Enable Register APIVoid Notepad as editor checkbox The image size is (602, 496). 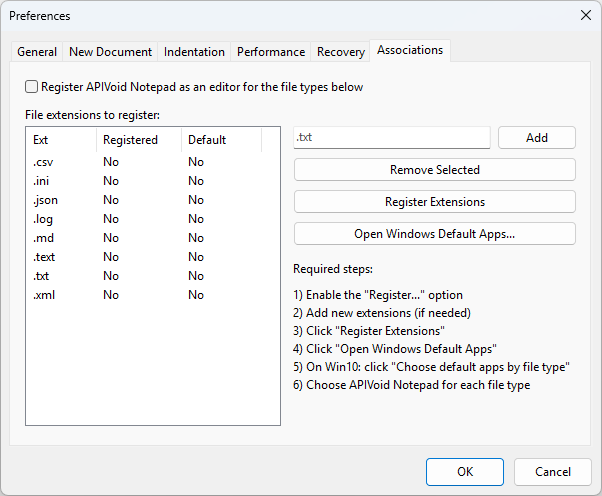[x=31, y=87]
